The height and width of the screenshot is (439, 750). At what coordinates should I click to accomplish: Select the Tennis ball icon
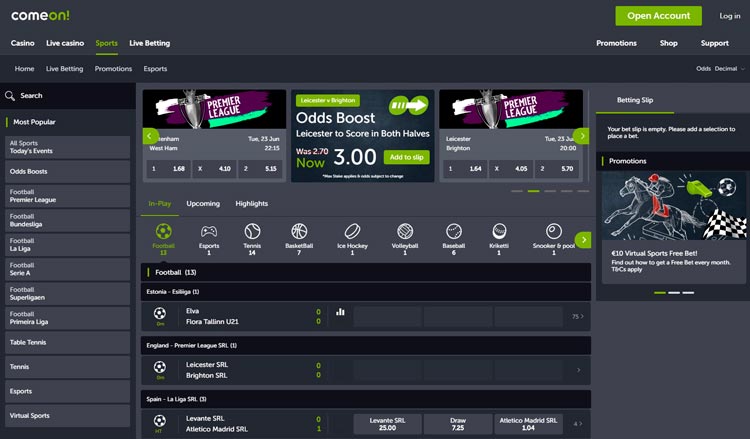coord(252,231)
